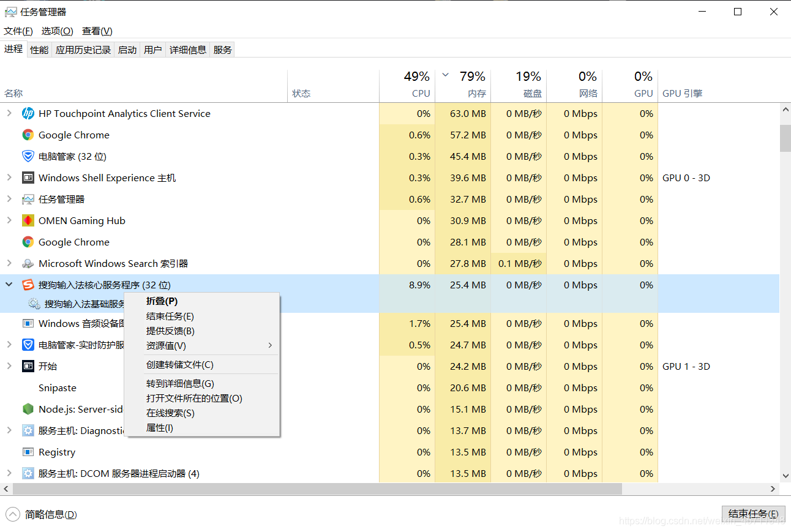Expand the 任务管理器 process group
This screenshot has height=532, width=791.
click(x=9, y=199)
